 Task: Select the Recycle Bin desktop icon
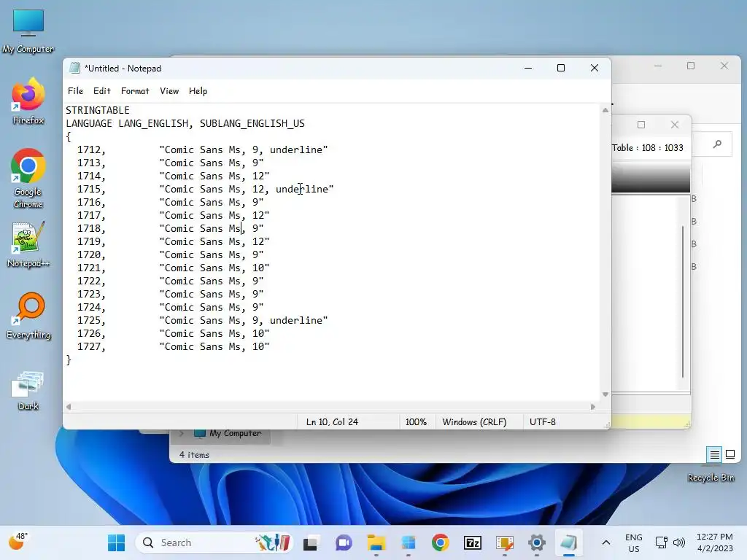coord(711,477)
